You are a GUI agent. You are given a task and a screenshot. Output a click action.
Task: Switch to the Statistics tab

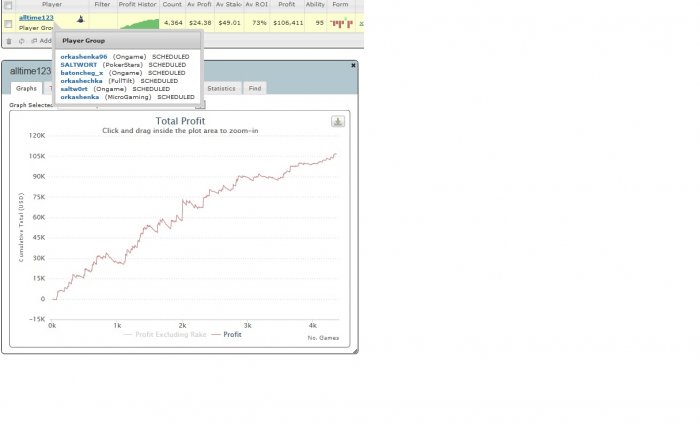point(221,88)
